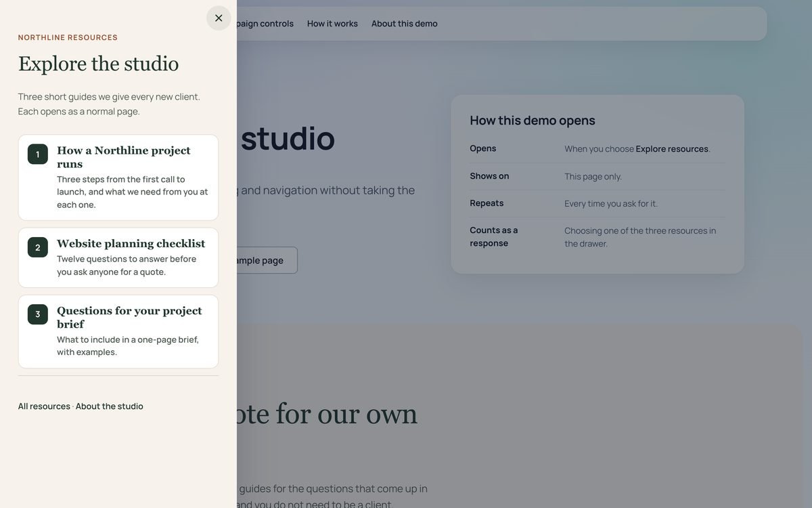Click the "Counts as a response" label
Viewport: 812px width, 508px height.
494,236
